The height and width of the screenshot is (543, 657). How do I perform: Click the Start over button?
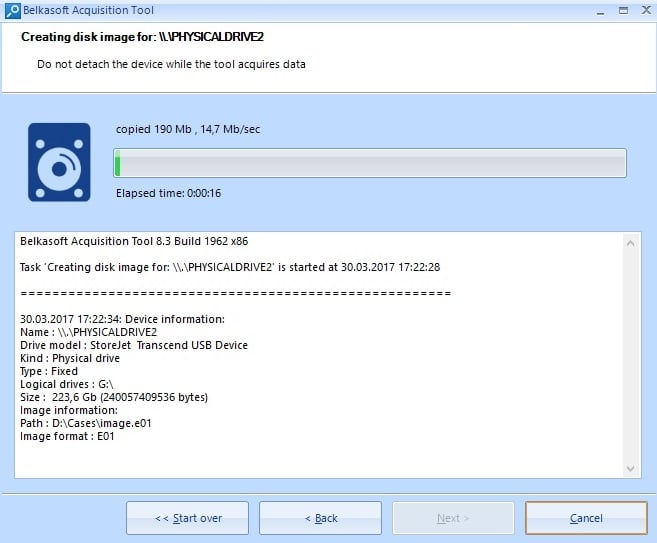187,518
